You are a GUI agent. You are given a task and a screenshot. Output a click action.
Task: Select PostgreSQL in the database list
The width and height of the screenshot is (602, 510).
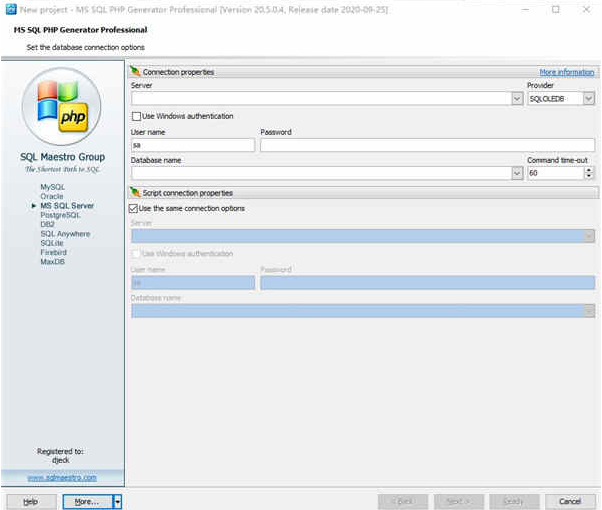[x=59, y=215]
